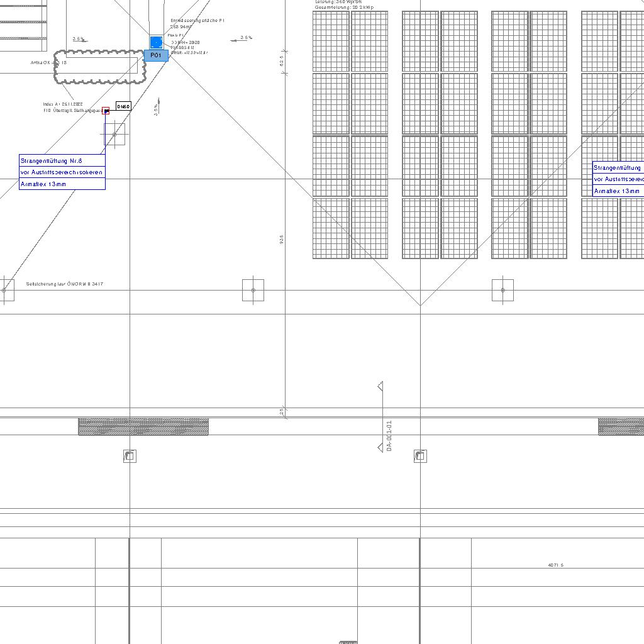Click the Armaflex 13mm line in left callout
The height and width of the screenshot is (644, 644).
pyautogui.click(x=43, y=184)
